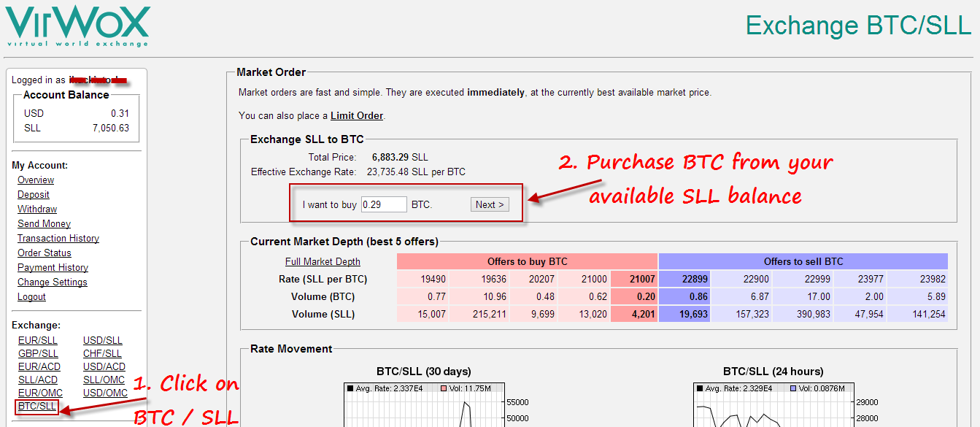Go to the Withdraw page

coord(37,209)
